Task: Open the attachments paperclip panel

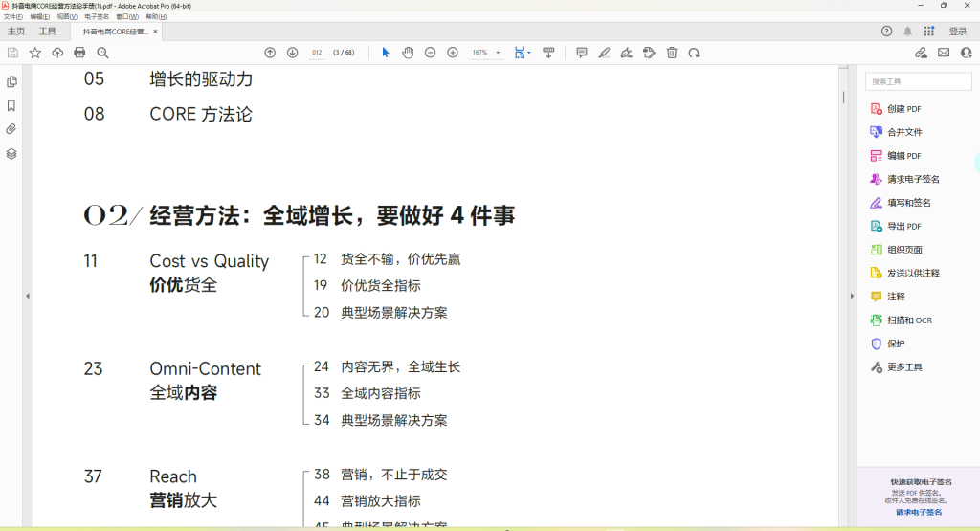Action: (x=11, y=129)
